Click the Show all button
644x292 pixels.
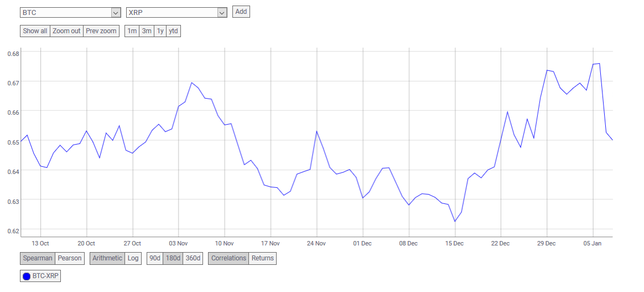click(35, 31)
